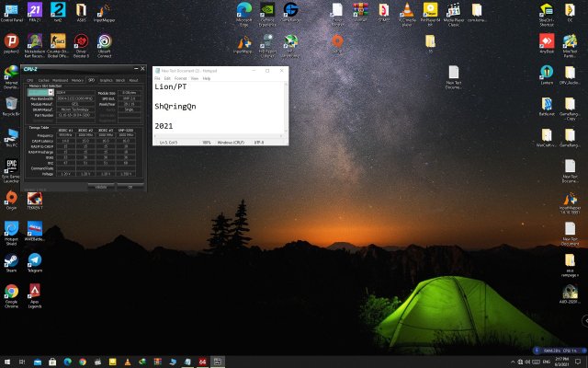Open the Steam desktop shortcut

[12, 261]
